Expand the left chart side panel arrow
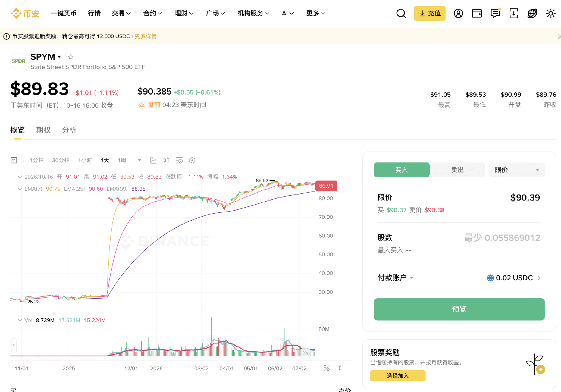 point(14,346)
